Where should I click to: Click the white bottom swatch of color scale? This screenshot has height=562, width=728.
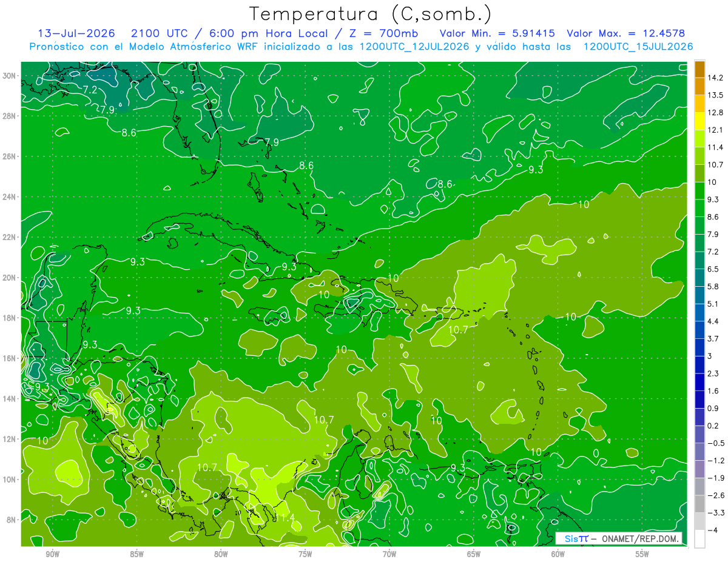[x=699, y=538]
